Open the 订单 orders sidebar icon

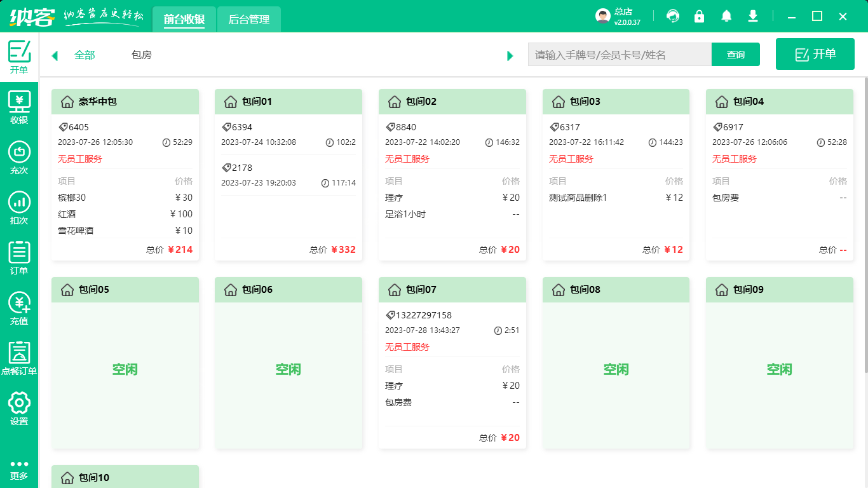[x=19, y=259]
